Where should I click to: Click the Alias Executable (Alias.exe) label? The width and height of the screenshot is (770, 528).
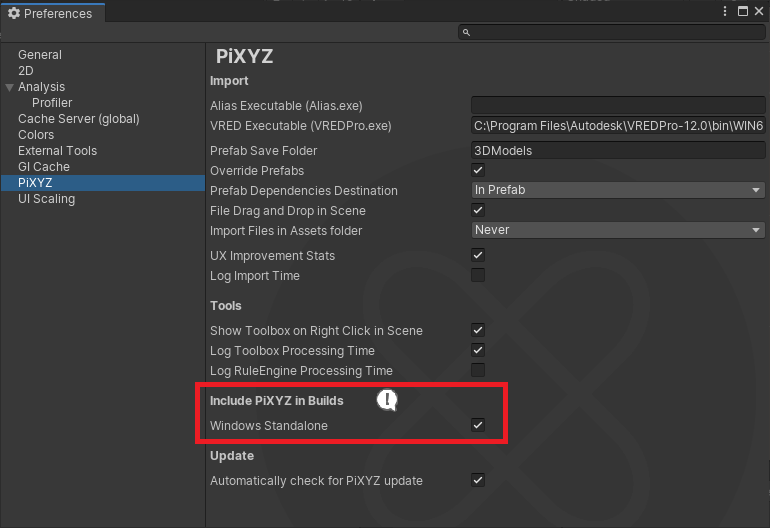(x=286, y=106)
